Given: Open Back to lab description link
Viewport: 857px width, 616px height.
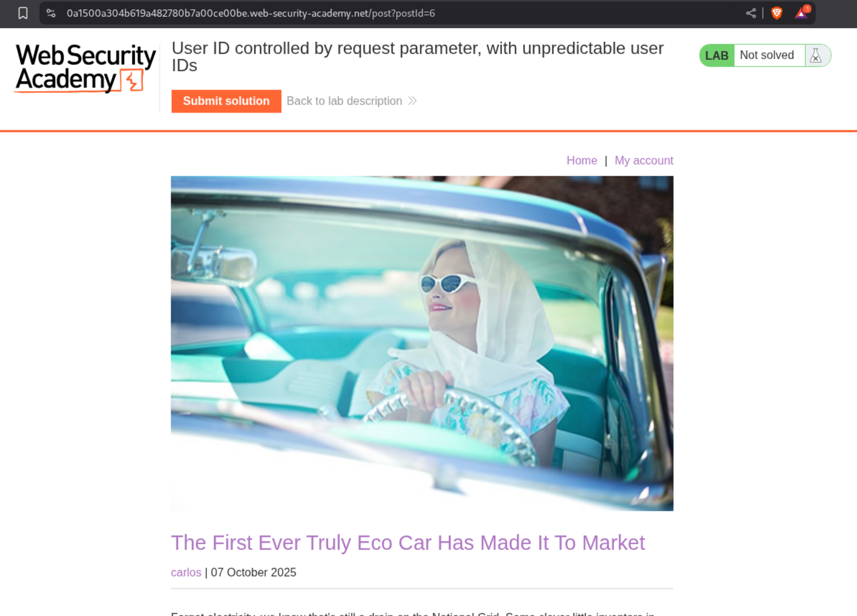Looking at the screenshot, I should tap(344, 101).
